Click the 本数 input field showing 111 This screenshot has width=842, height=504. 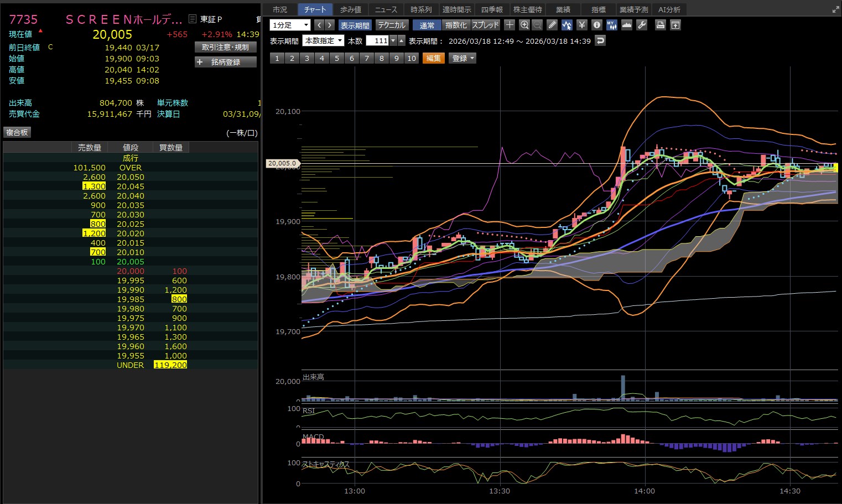(x=377, y=40)
